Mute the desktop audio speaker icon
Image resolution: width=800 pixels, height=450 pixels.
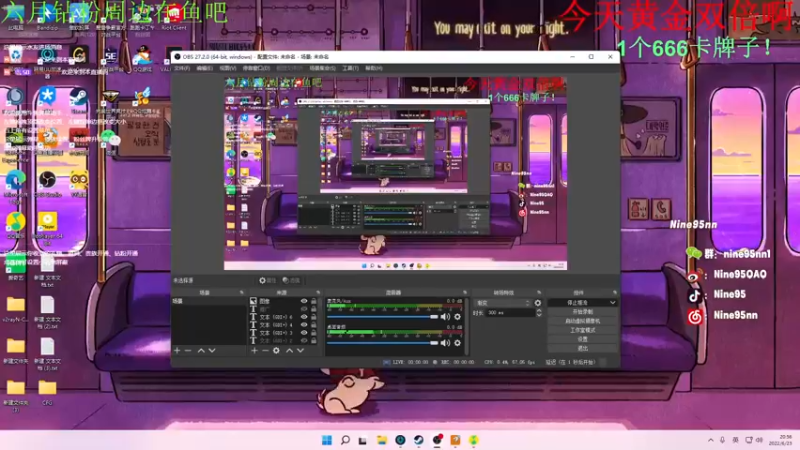(x=445, y=343)
